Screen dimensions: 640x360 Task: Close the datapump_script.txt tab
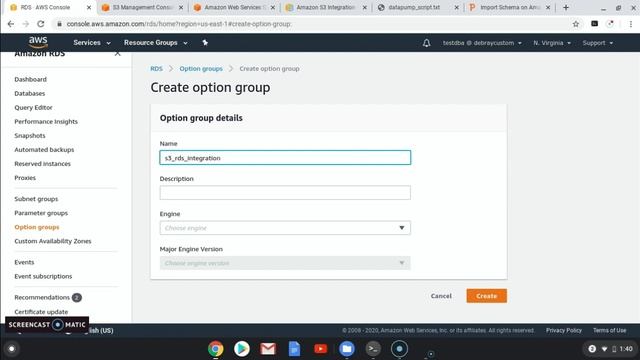point(456,7)
